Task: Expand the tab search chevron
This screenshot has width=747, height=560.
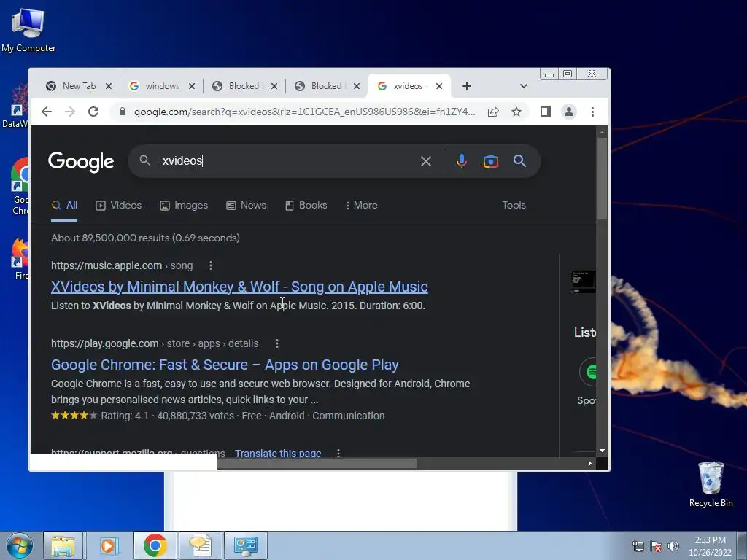Action: [524, 86]
